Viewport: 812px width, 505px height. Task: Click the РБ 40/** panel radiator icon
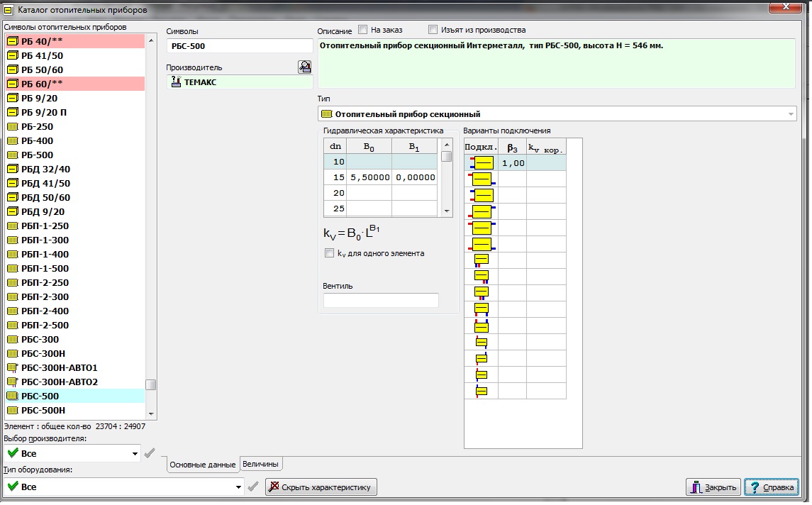pos(12,41)
